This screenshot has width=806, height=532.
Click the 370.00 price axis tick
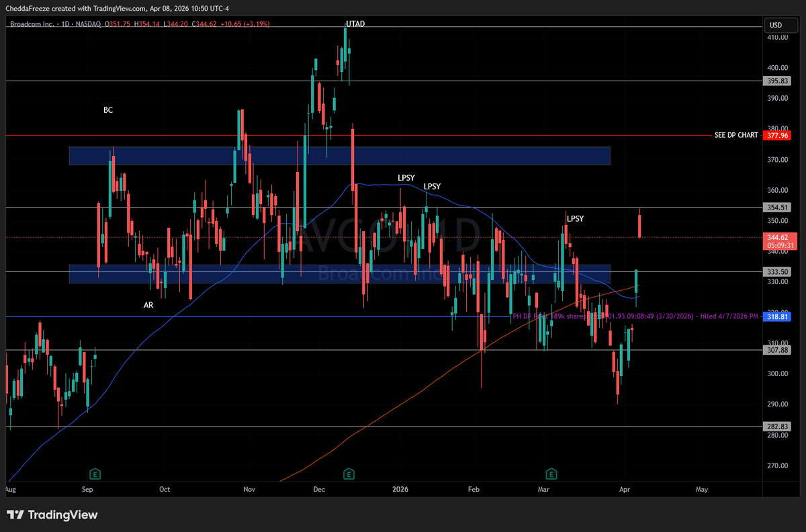point(778,160)
